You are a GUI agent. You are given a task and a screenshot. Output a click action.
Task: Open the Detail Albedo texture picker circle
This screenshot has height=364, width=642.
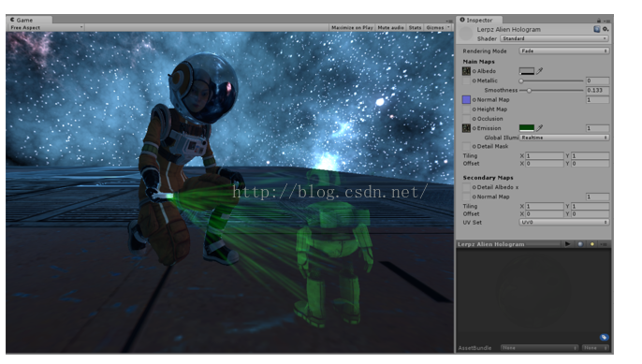click(x=474, y=187)
